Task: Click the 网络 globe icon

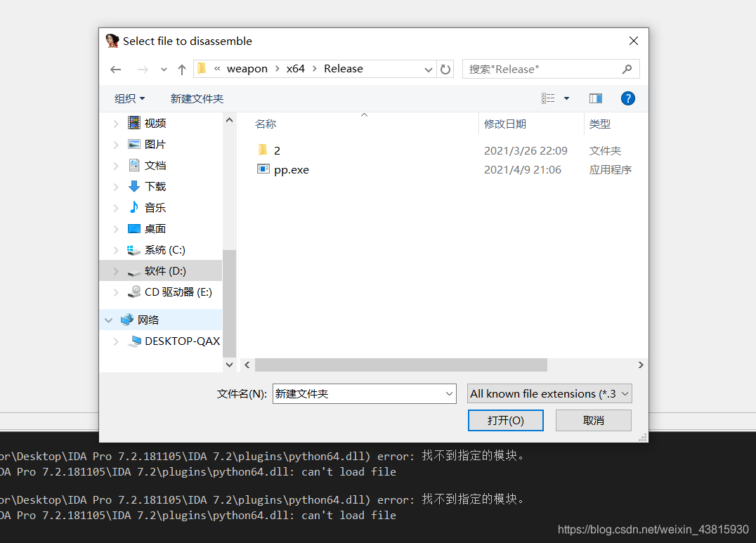Action: click(126, 319)
